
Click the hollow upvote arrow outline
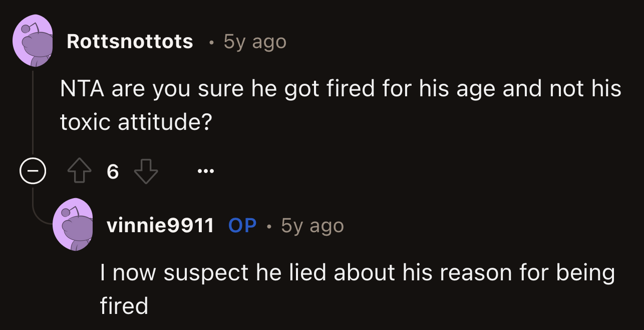point(80,171)
